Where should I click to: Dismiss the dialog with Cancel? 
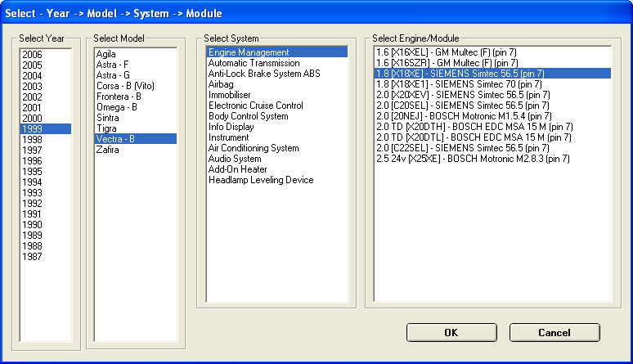[554, 332]
